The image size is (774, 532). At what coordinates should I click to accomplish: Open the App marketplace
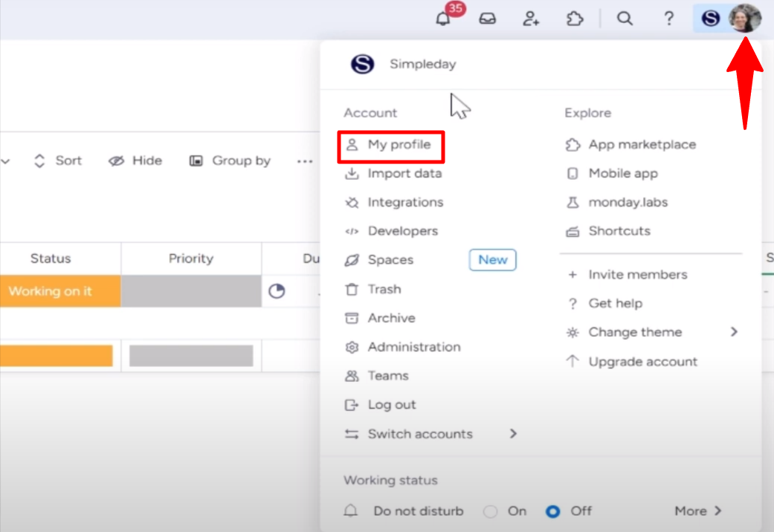tap(642, 144)
